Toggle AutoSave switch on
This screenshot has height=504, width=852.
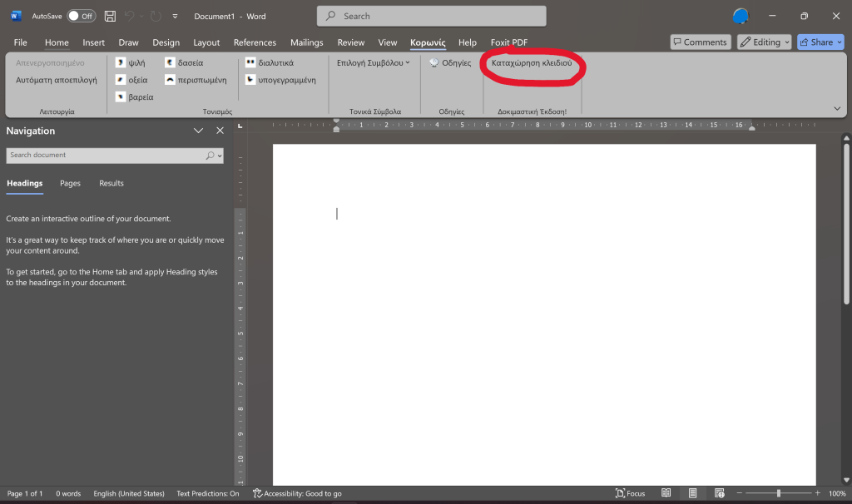(x=81, y=16)
